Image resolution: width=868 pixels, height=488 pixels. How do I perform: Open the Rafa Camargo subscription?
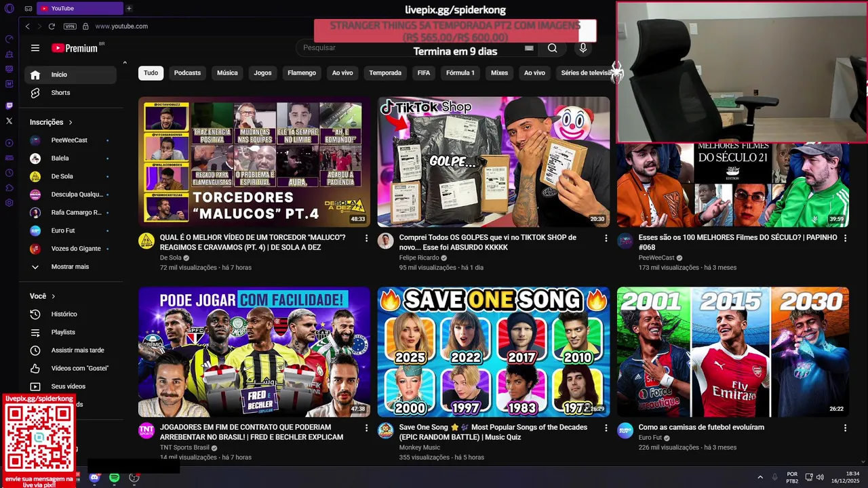[x=70, y=213]
